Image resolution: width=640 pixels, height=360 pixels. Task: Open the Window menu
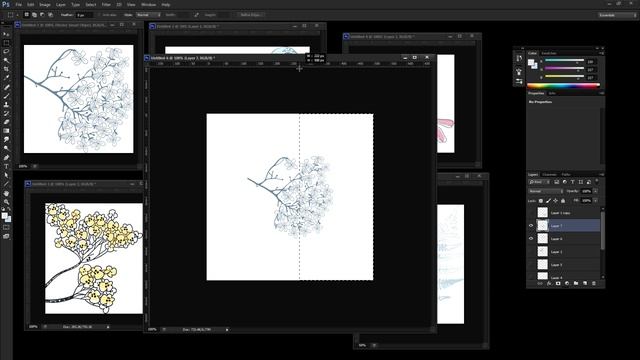(148, 4)
